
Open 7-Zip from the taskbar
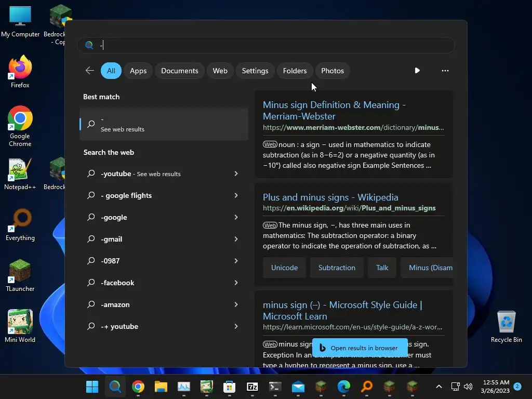(x=252, y=387)
